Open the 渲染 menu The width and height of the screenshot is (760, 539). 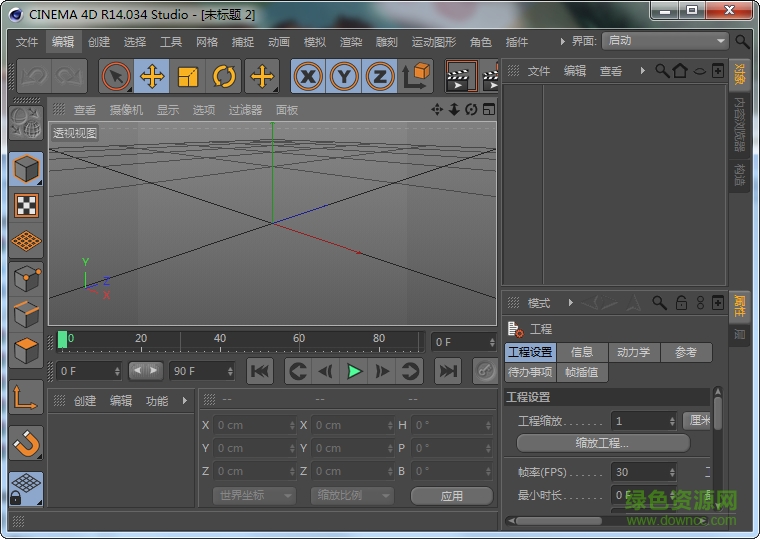pyautogui.click(x=351, y=42)
